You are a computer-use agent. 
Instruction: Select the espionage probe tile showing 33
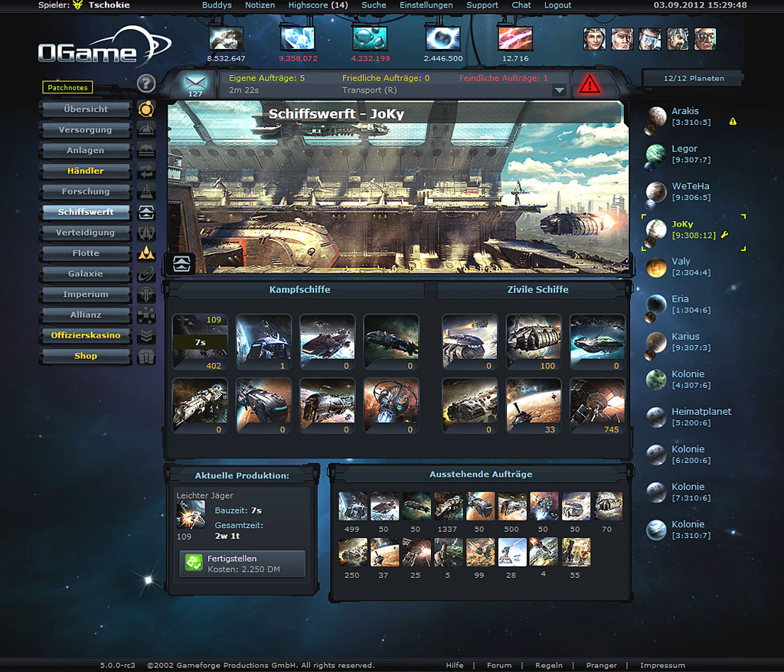(x=534, y=406)
